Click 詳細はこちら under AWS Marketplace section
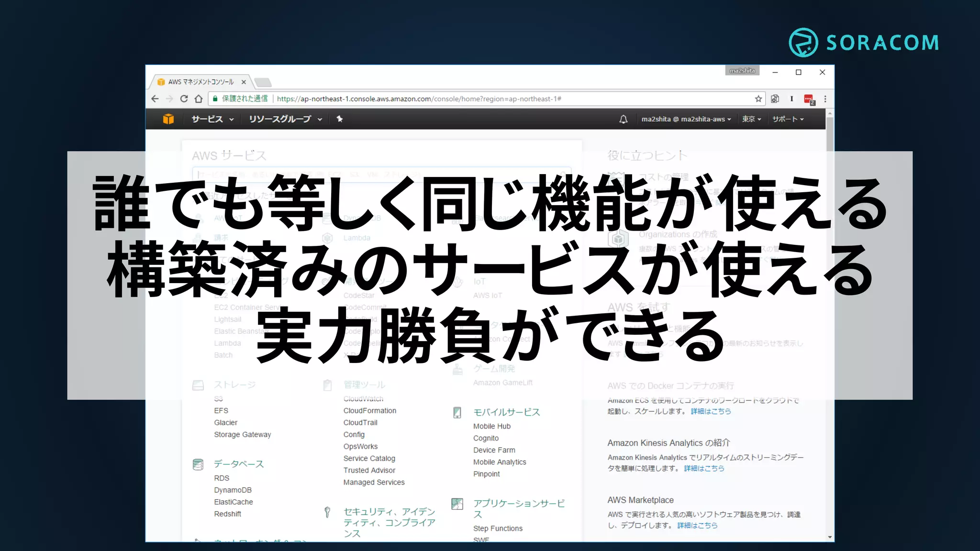This screenshot has height=551, width=980. 698,525
